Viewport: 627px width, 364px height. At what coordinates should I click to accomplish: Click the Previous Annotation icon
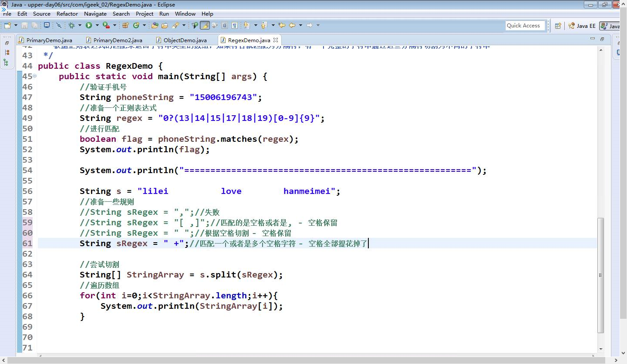click(263, 25)
